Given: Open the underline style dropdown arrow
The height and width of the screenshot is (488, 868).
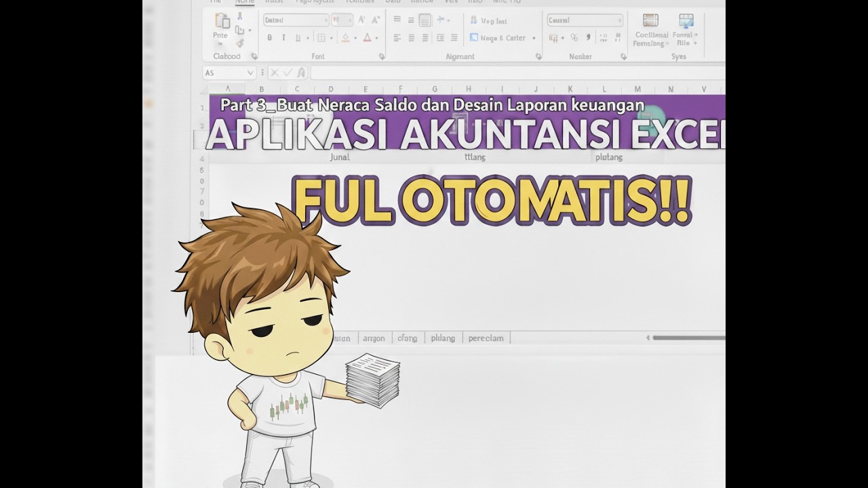Looking at the screenshot, I should [308, 38].
